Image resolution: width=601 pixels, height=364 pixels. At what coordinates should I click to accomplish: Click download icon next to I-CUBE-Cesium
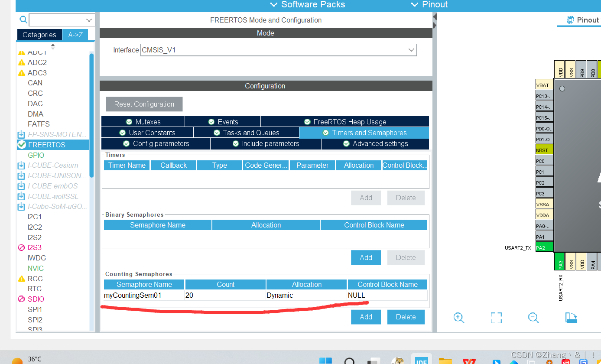point(21,165)
